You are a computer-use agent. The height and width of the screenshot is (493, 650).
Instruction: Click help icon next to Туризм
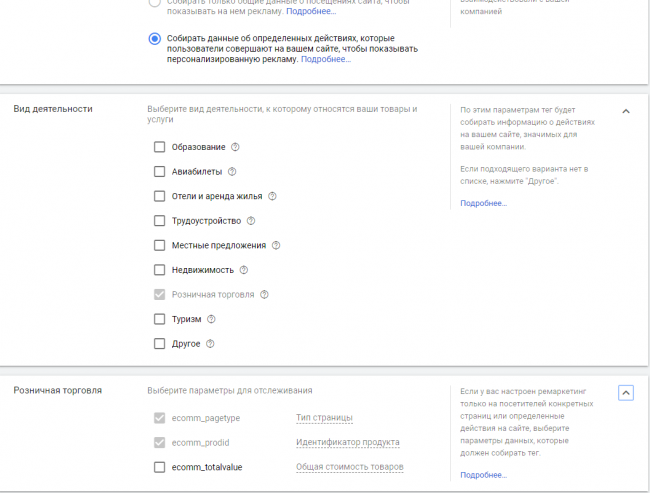tap(211, 319)
